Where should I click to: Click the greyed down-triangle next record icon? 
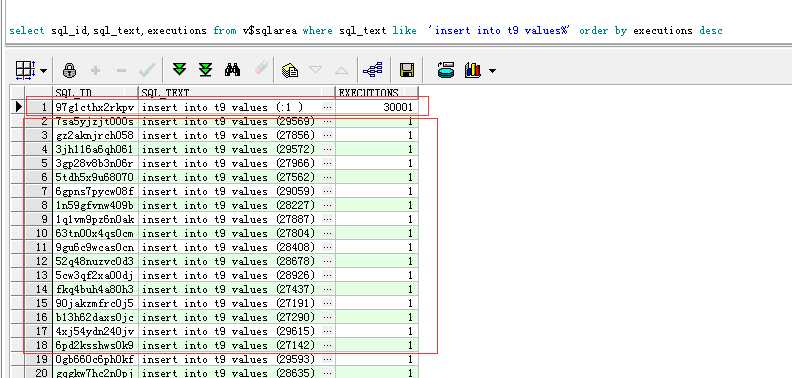316,70
